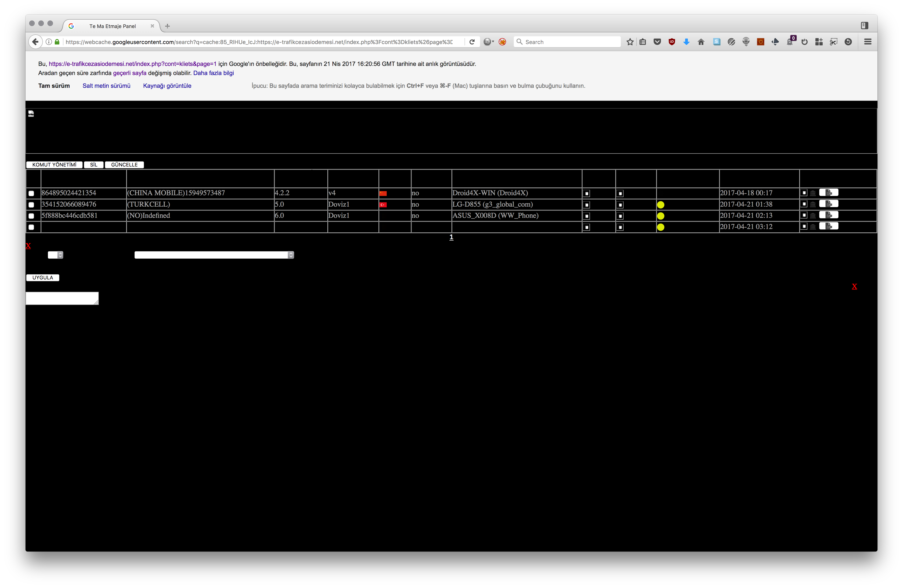Open the Firefox hamburger menu
The height and width of the screenshot is (588, 903).
coord(868,42)
